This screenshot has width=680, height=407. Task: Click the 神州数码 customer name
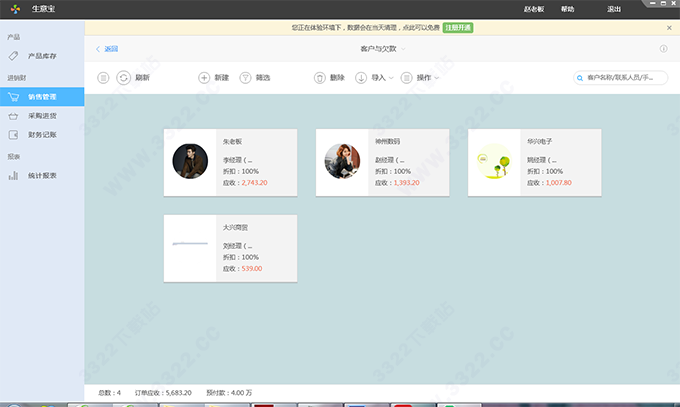click(x=387, y=141)
